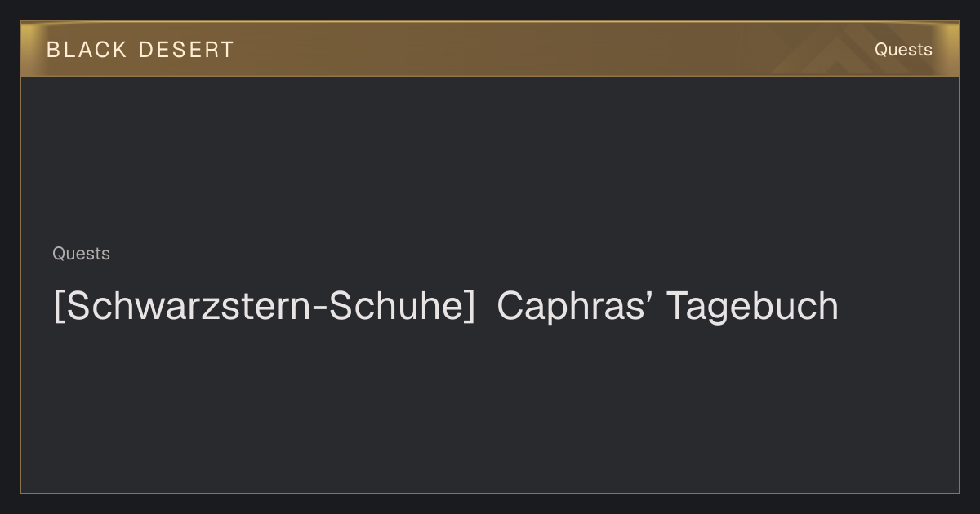Click the word DESERT in the logo
The width and height of the screenshot is (980, 514).
pos(186,50)
